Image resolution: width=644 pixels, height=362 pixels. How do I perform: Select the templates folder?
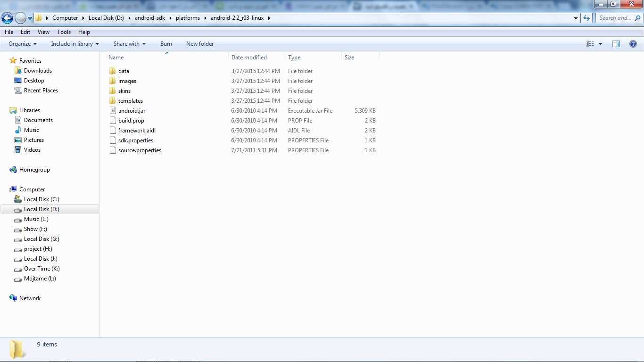[x=130, y=101]
